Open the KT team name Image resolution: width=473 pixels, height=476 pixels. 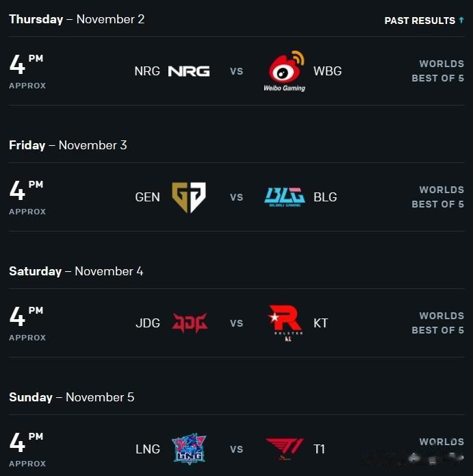coord(320,323)
